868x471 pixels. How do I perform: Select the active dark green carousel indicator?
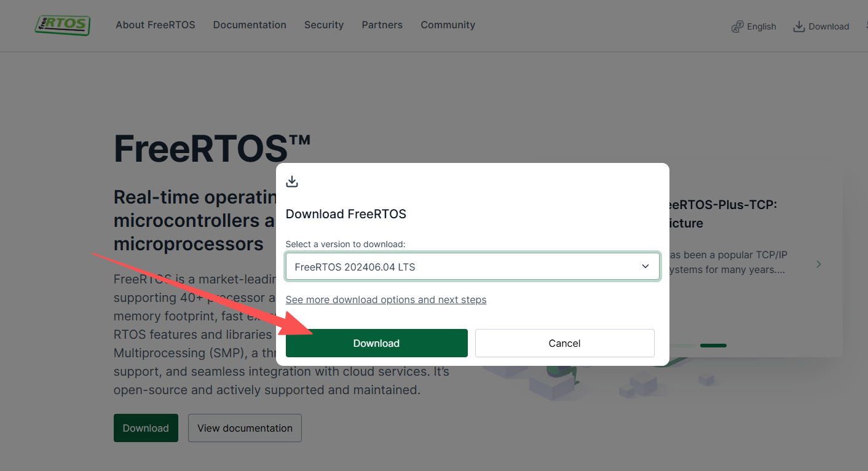713,346
